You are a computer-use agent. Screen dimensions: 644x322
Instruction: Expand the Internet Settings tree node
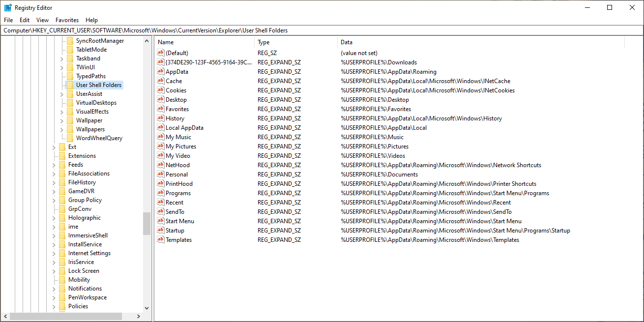54,253
